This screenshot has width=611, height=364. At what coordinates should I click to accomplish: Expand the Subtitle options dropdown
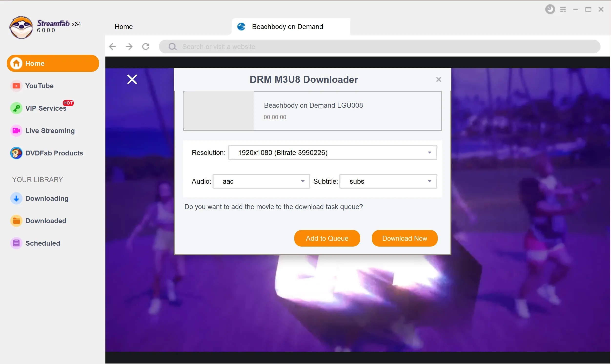coord(429,181)
